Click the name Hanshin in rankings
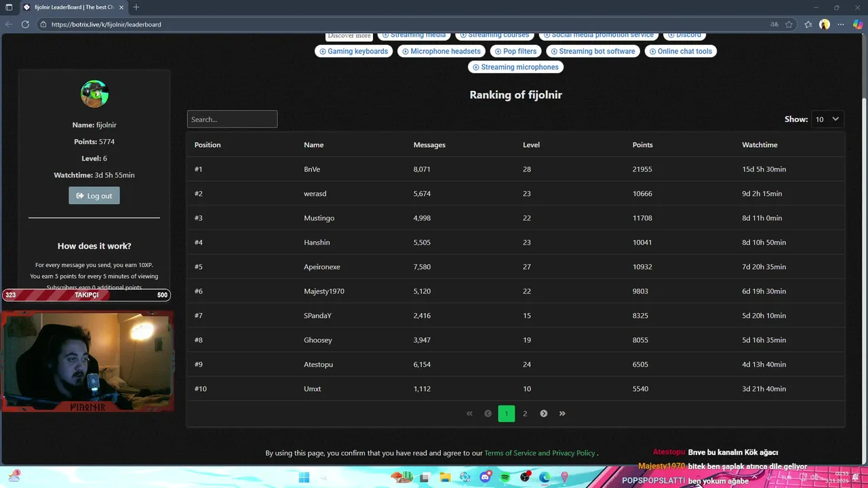The height and width of the screenshot is (488, 868). [x=317, y=243]
